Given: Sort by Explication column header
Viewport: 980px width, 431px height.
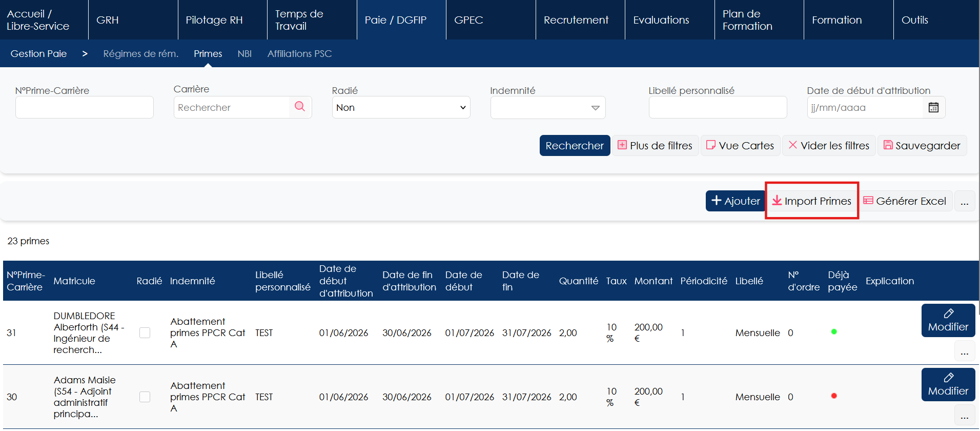Looking at the screenshot, I should 889,281.
